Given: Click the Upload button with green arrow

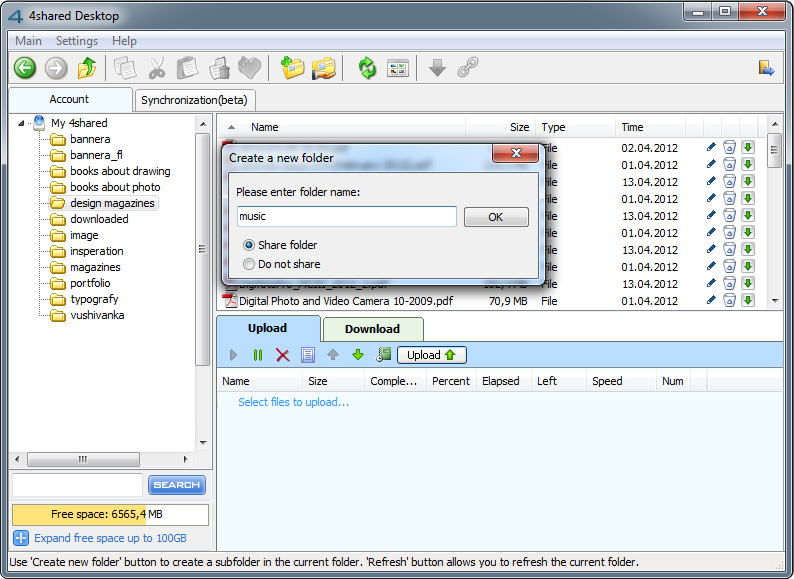Looking at the screenshot, I should (x=431, y=355).
